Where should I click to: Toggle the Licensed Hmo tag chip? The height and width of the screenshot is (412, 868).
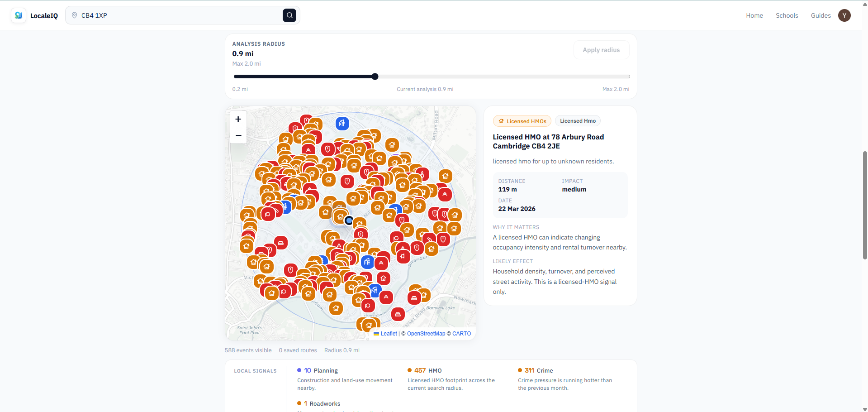tap(578, 120)
